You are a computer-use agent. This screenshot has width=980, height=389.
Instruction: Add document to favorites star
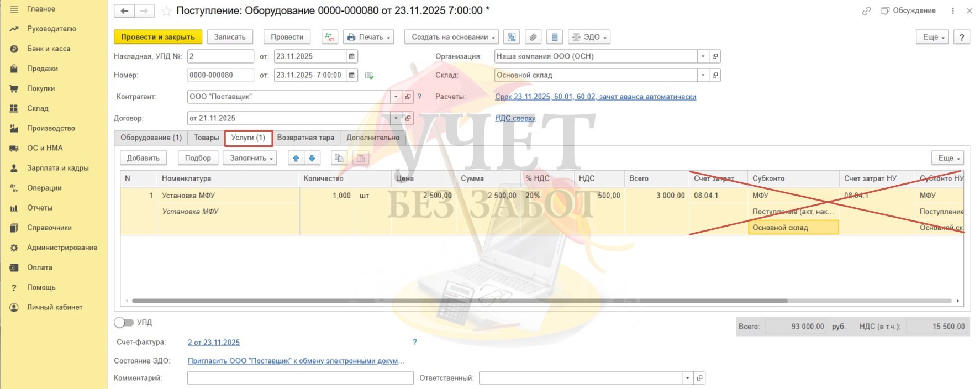pyautogui.click(x=166, y=10)
